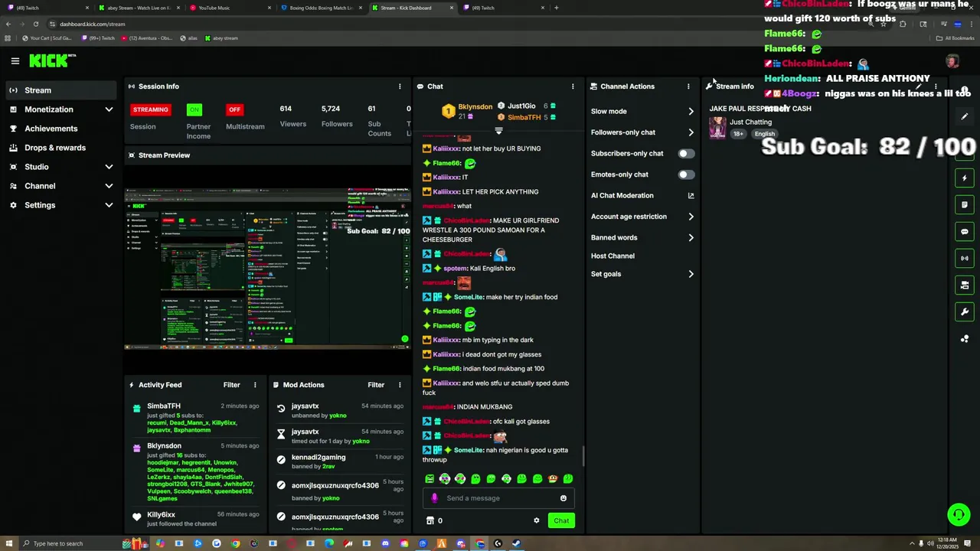Click the Chrome icon in the taskbar

tap(235, 543)
